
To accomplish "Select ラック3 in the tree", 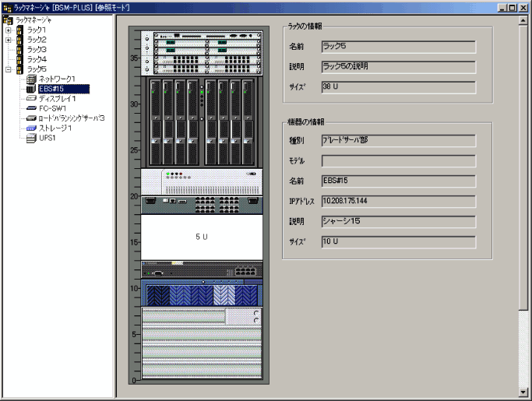I will pyautogui.click(x=37, y=50).
